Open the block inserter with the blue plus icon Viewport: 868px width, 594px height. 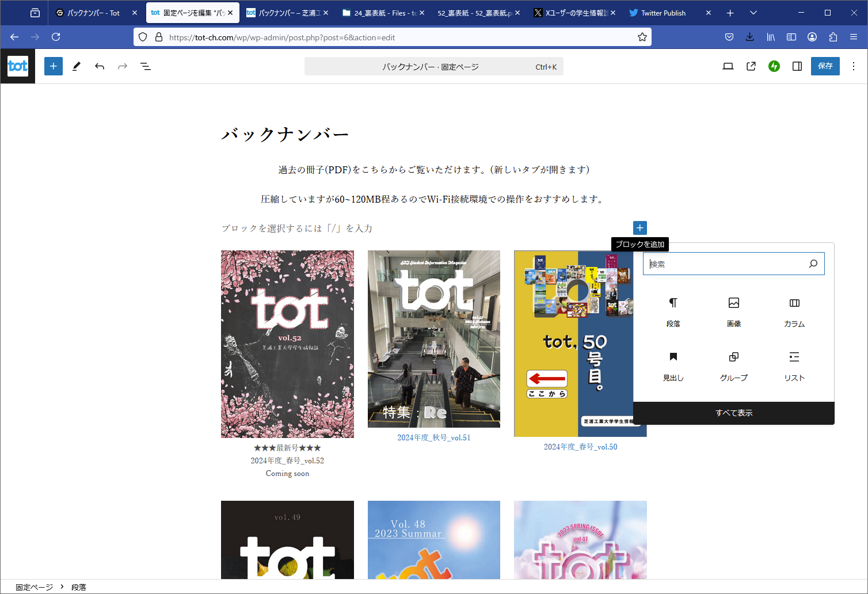pyautogui.click(x=53, y=66)
